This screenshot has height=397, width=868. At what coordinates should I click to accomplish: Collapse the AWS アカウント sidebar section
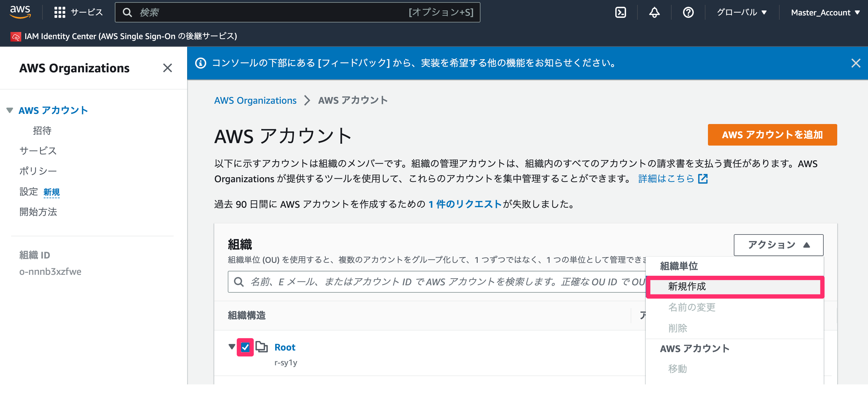(10, 110)
